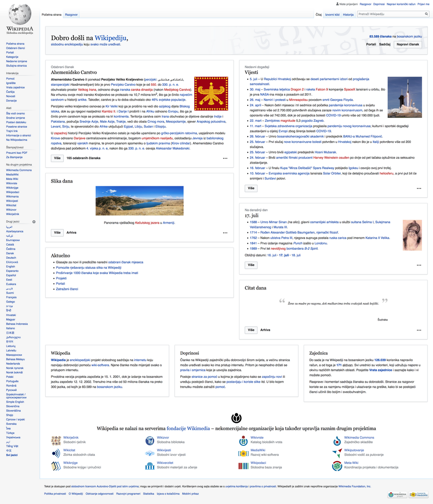Click the Wikiknjige project icon
Screen dimensions: 433x504
pos(56,466)
